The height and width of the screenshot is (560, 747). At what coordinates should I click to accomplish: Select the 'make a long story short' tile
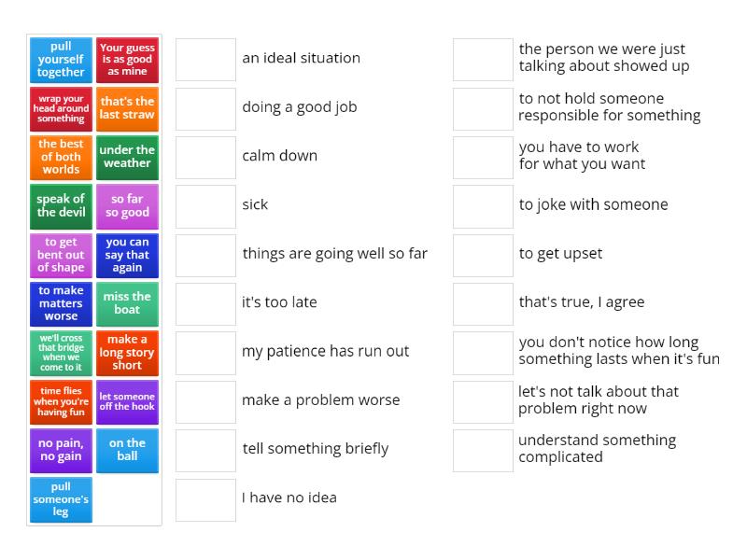pos(128,353)
